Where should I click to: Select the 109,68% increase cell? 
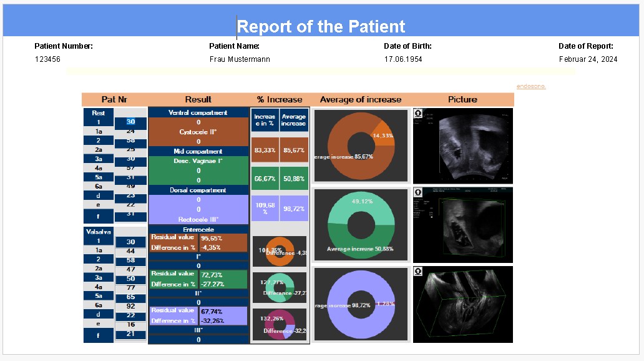pos(265,208)
